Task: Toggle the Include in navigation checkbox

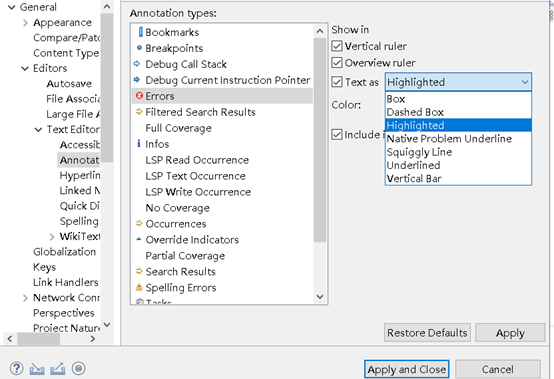Action: (x=337, y=135)
